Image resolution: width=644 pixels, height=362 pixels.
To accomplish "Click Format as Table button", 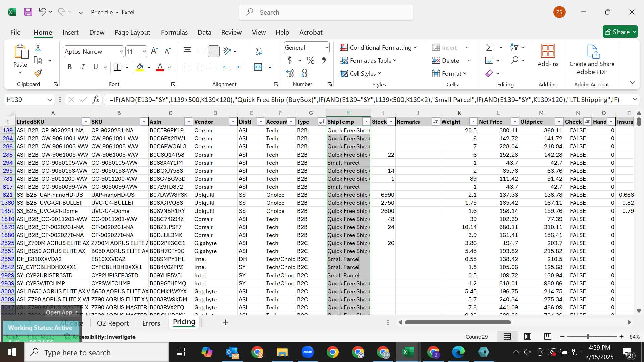I will coord(368,60).
